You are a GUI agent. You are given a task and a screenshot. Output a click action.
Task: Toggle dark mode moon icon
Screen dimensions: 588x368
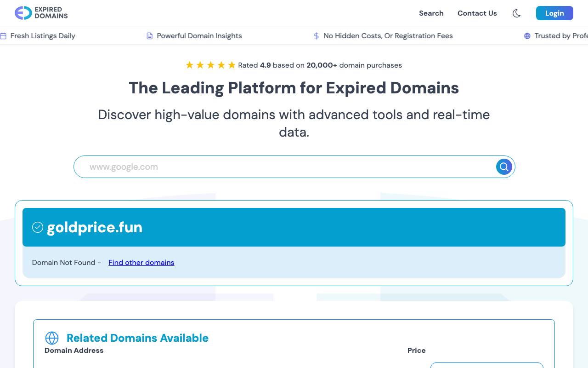click(517, 13)
